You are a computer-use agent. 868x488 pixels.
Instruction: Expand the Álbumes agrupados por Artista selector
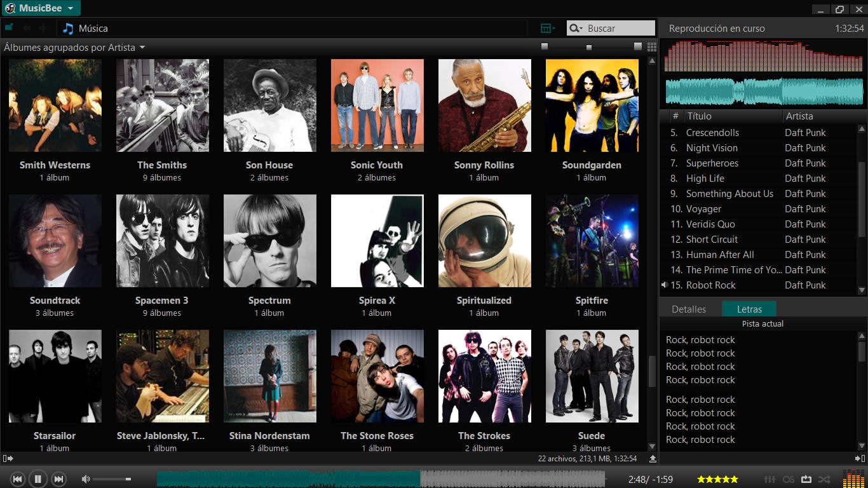point(72,47)
